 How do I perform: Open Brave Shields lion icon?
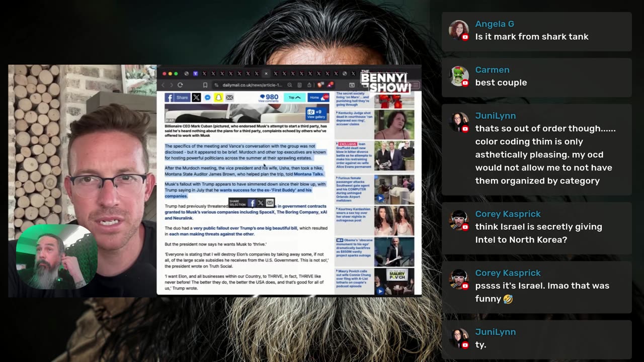(320, 85)
